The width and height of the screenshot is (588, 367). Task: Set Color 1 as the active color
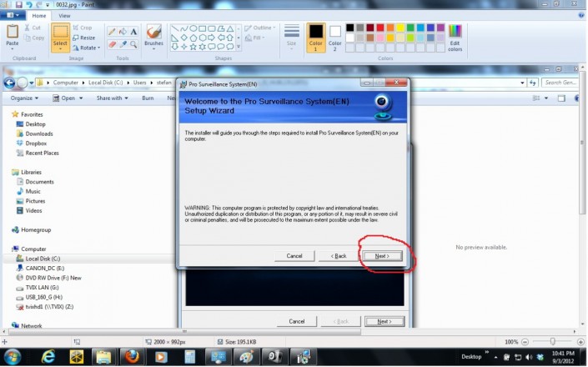pyautogui.click(x=316, y=37)
